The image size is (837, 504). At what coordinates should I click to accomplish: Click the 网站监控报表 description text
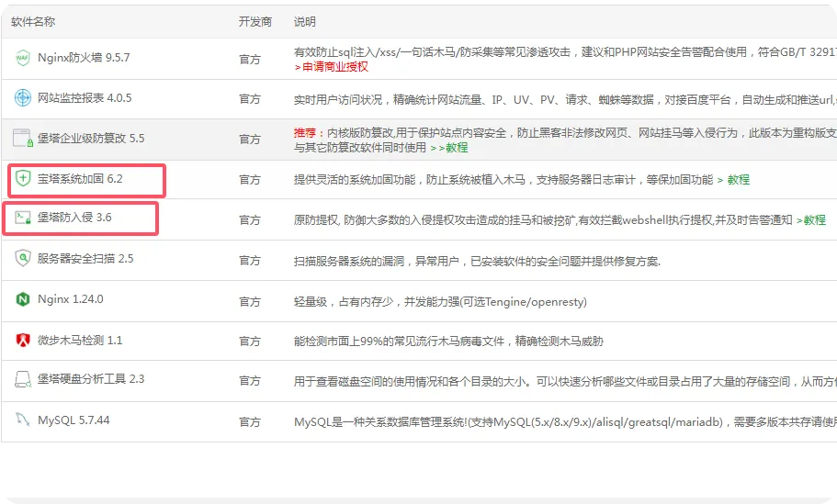pyautogui.click(x=565, y=100)
